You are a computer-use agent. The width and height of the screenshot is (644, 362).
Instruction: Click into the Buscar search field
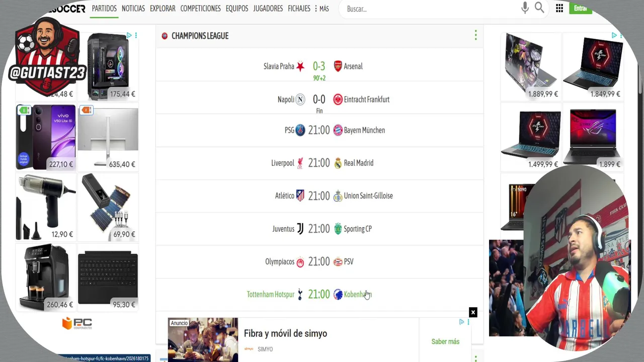[428, 9]
